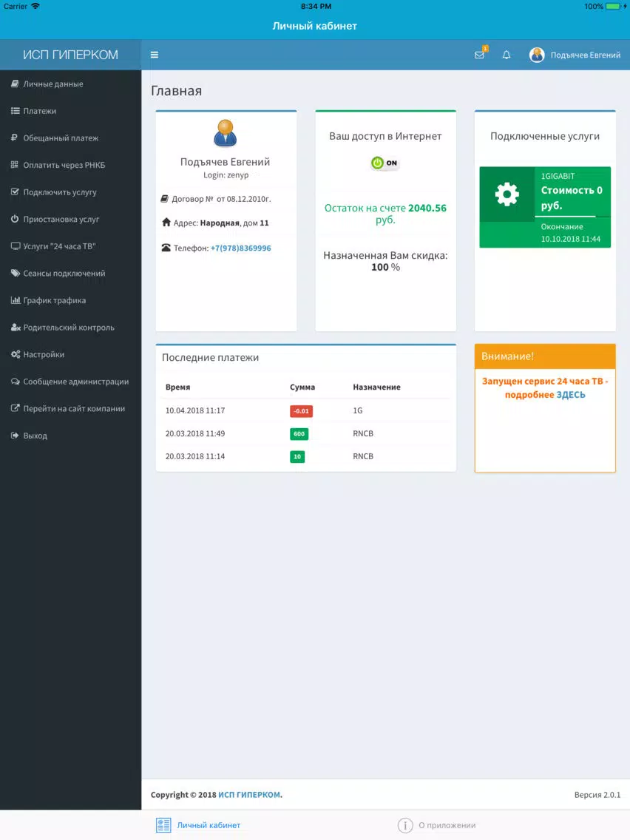Viewport: 630px width, 840px height.
Task: Click payment row dated 20.03.2018 11:49
Action: pyautogui.click(x=305, y=434)
